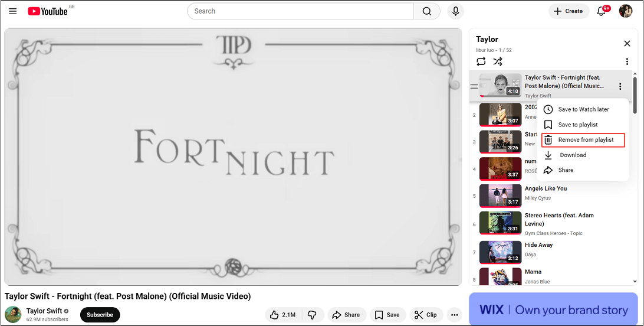644x326 pixels.
Task: Click the Taylor playlist title
Action: pyautogui.click(x=487, y=40)
